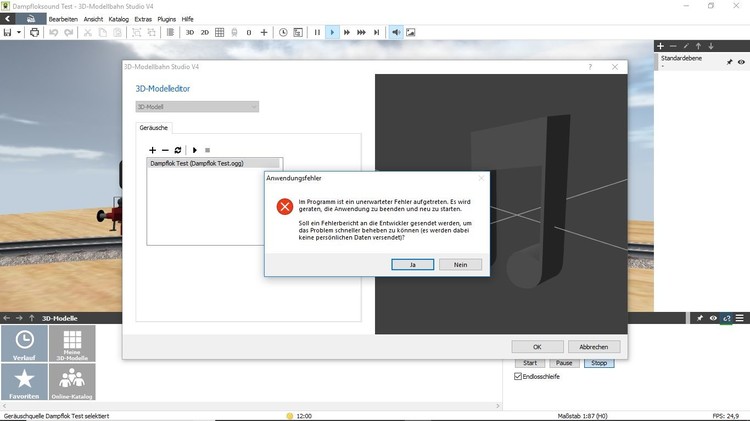Open the Extras menu

tap(143, 19)
